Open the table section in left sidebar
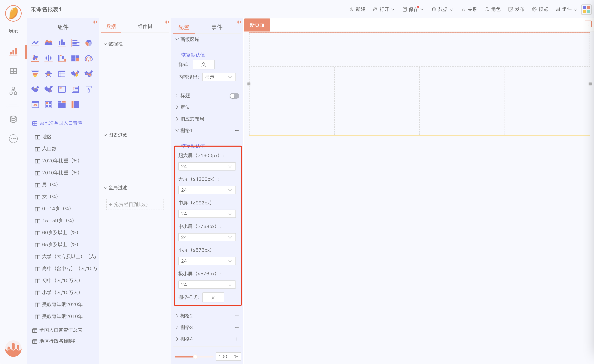Screen dimensions: 594x364 (x=13, y=71)
